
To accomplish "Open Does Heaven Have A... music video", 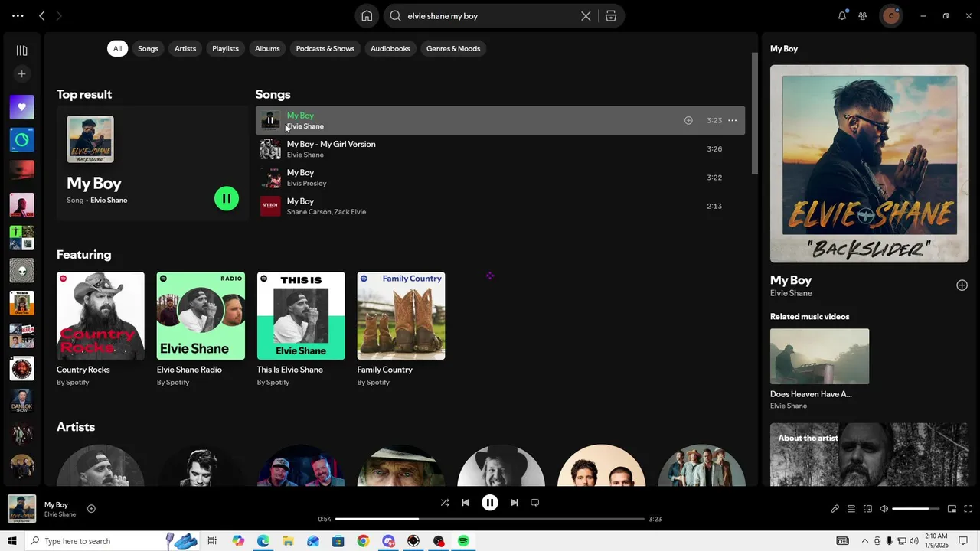I will pos(819,370).
